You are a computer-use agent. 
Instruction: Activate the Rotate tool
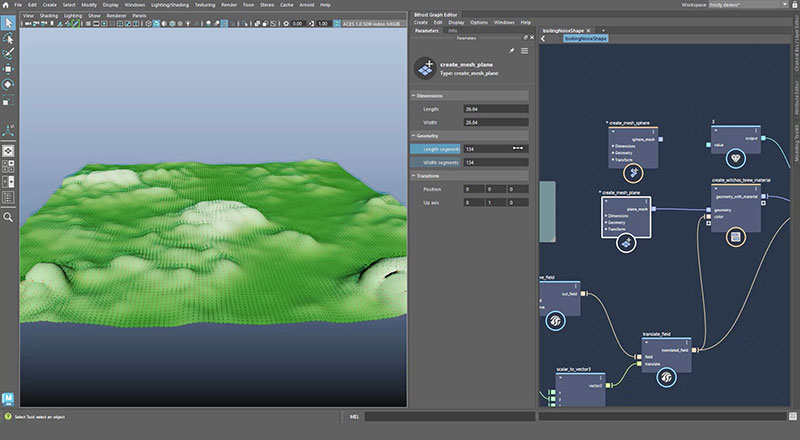tap(8, 84)
